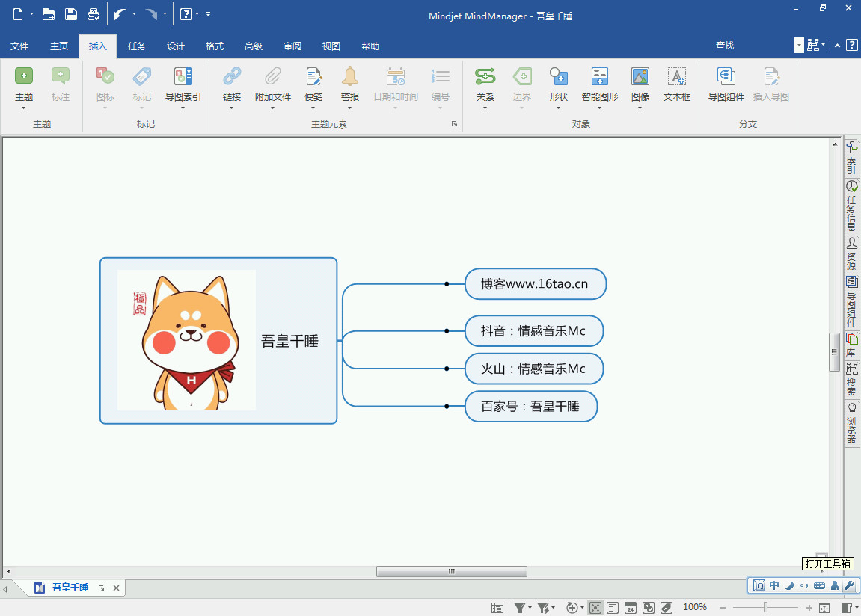The image size is (861, 616).
Task: Open the 任务信息 side panel
Action: point(851,206)
